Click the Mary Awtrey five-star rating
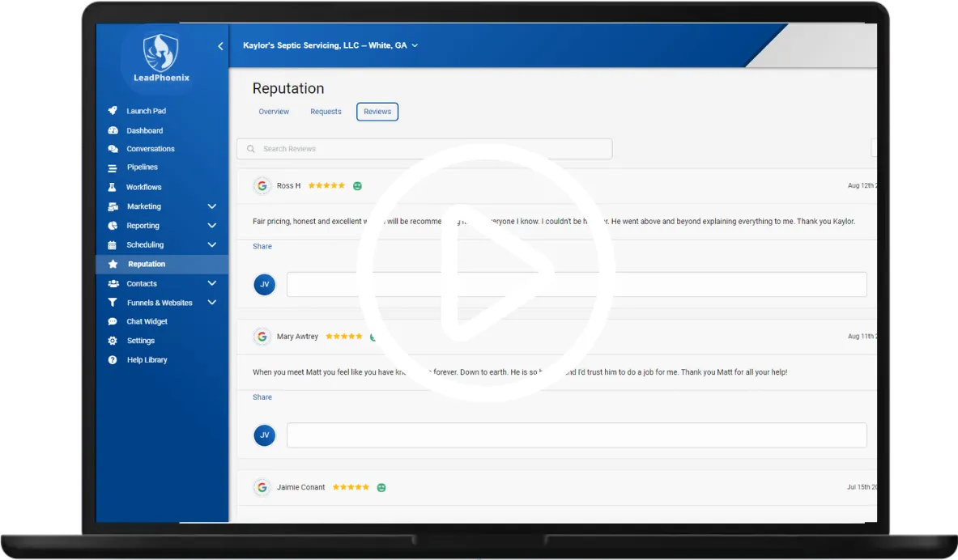This screenshot has width=958, height=560. pos(344,337)
